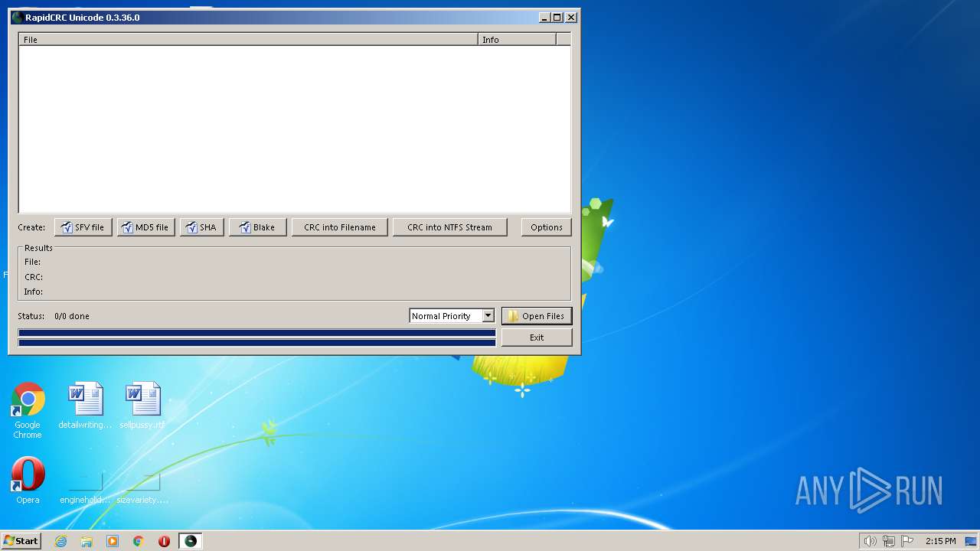
Task: Select Google Chrome desktop icon
Action: 28,411
